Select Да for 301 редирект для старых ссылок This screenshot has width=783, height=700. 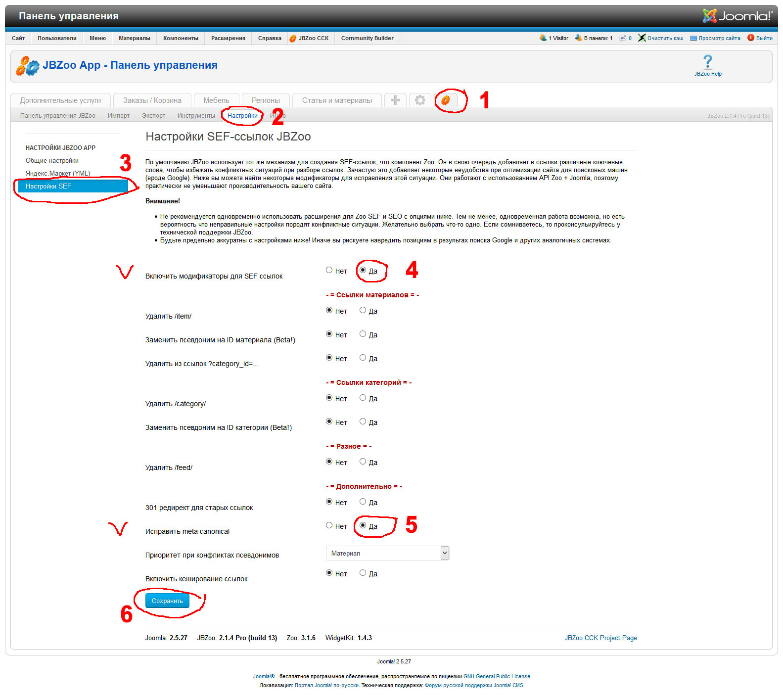(363, 502)
